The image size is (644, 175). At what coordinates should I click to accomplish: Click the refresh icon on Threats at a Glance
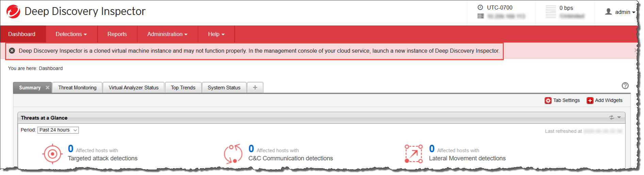[x=611, y=118]
